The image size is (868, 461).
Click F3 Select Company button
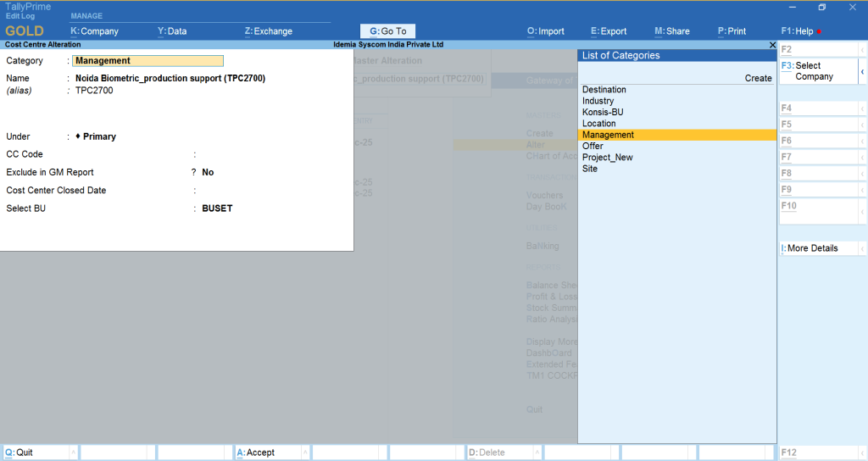point(817,71)
